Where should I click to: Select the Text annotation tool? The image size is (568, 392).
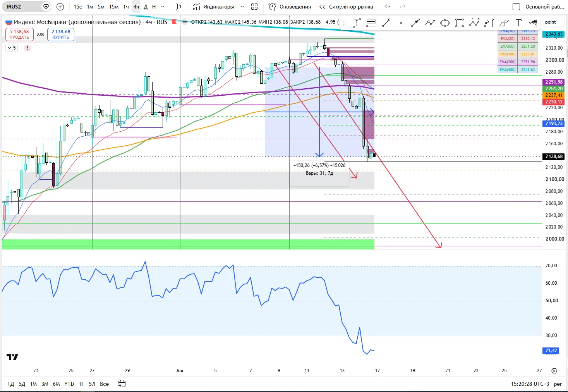tap(518, 23)
